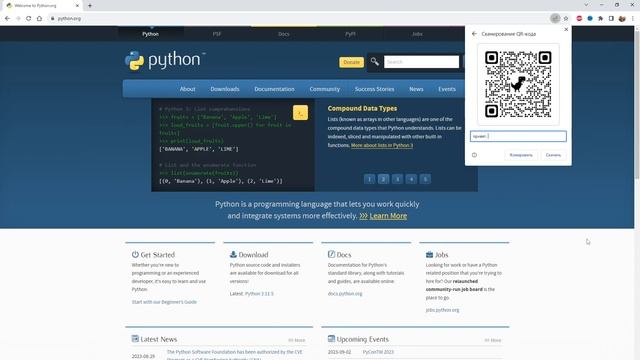The image size is (640, 360).
Task: Show slide 1 of the code carousel
Action: (369, 179)
